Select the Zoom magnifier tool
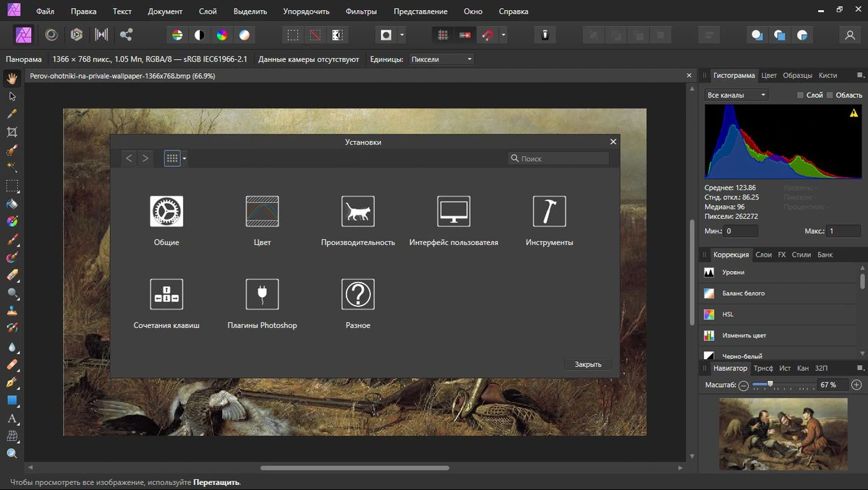868x490 pixels. (x=12, y=454)
